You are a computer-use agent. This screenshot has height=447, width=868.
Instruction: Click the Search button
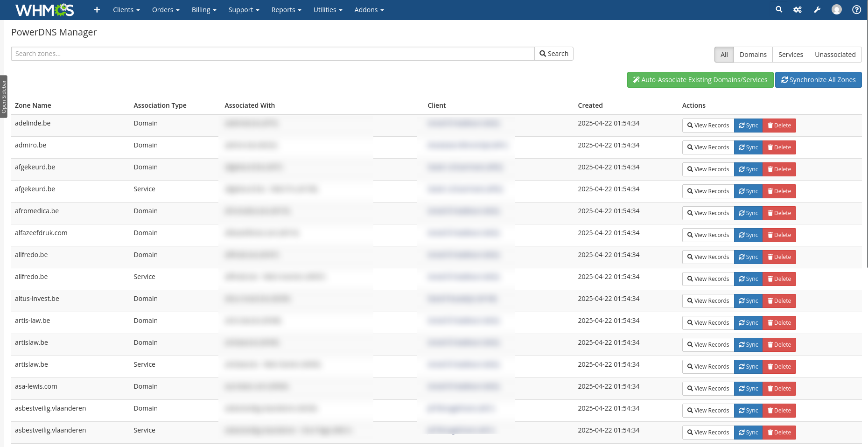tap(554, 54)
